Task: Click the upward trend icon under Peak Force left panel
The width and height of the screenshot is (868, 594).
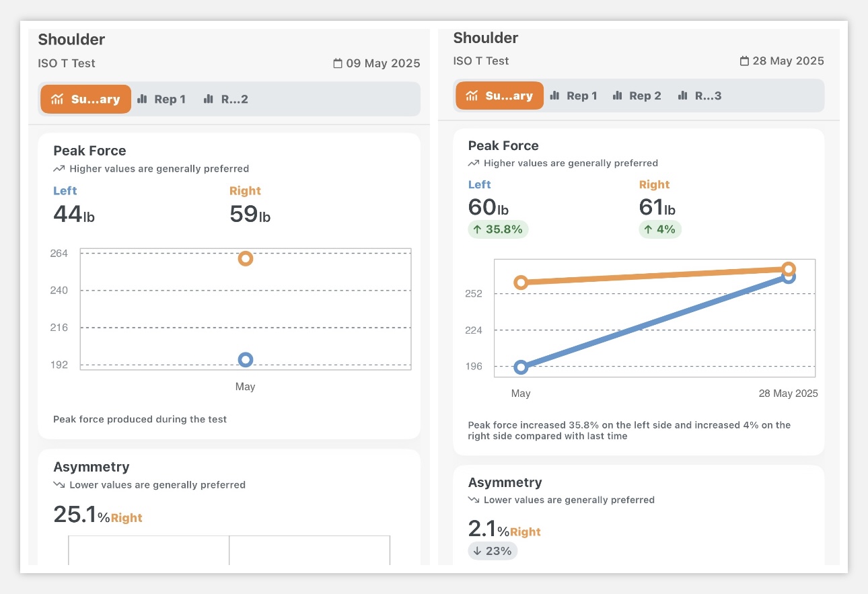Action: (x=59, y=168)
